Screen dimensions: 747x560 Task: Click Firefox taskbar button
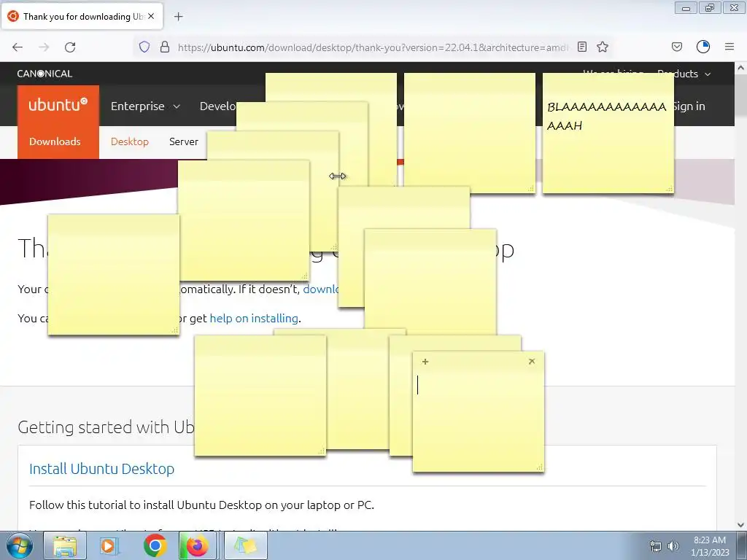click(x=197, y=545)
